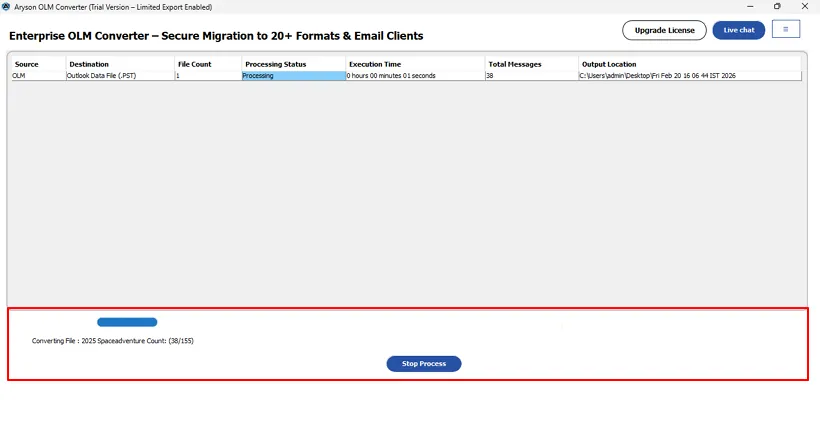
Task: Click the Source column header
Action: coord(26,64)
